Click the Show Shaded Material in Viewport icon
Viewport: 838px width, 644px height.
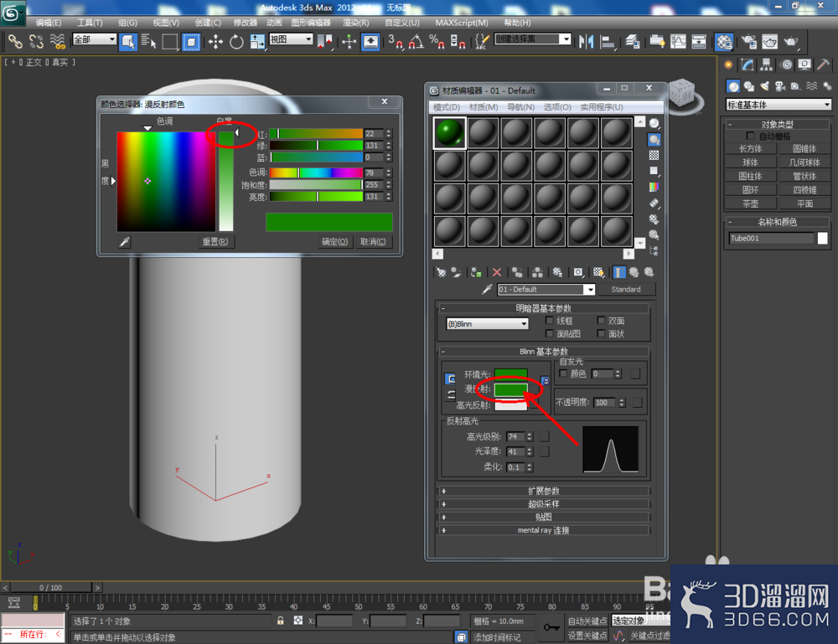click(x=598, y=272)
